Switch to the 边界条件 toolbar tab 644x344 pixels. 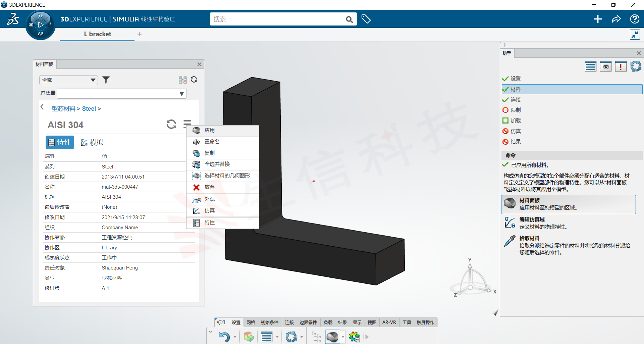(308, 323)
